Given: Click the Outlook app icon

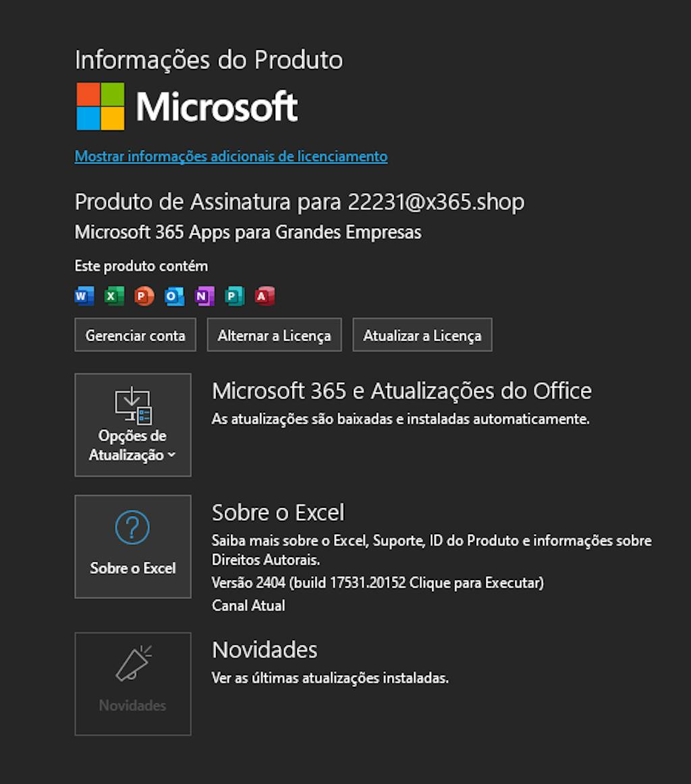Looking at the screenshot, I should 174,296.
